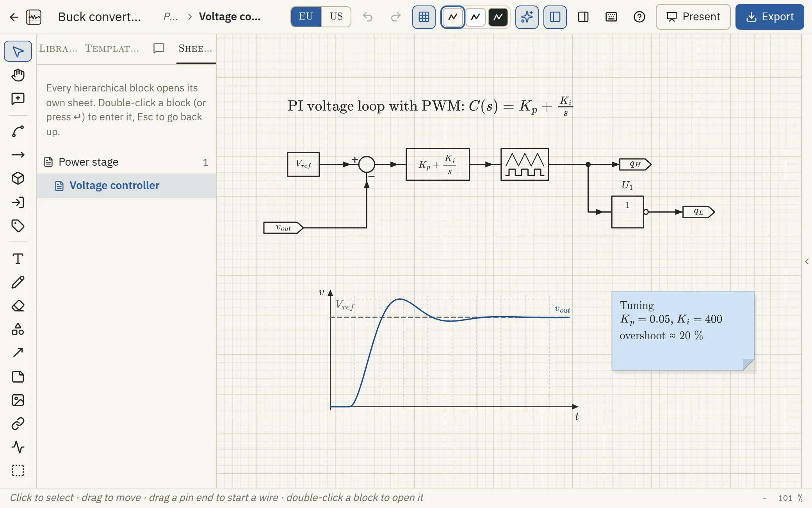Activate the hand pan tool
The height and width of the screenshot is (508, 812).
18,75
